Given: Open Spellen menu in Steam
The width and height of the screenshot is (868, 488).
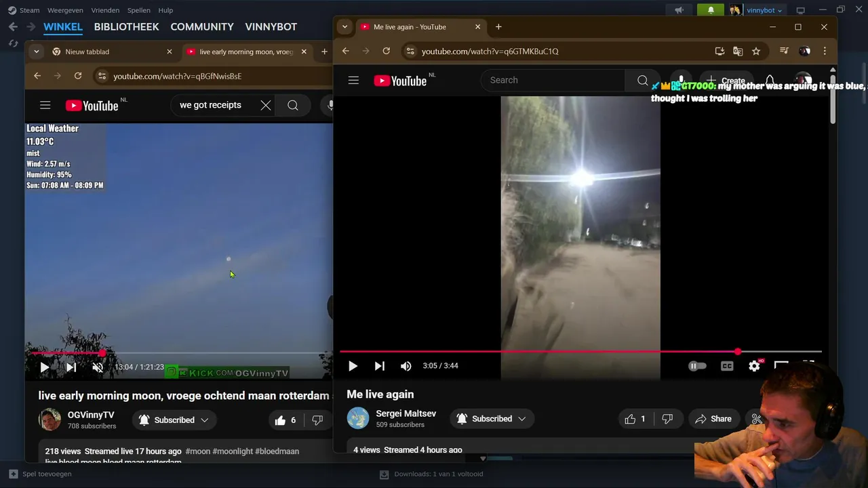Looking at the screenshot, I should coord(139,10).
